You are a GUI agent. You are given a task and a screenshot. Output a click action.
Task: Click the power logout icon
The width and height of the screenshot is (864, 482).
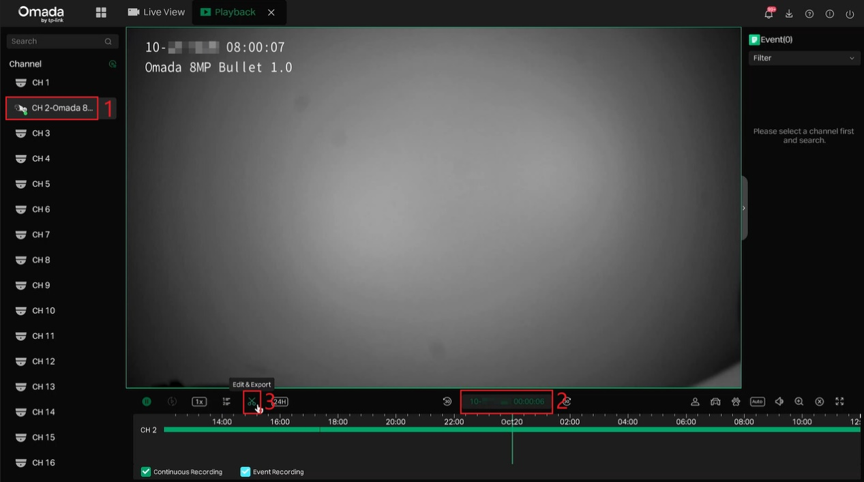(x=850, y=14)
